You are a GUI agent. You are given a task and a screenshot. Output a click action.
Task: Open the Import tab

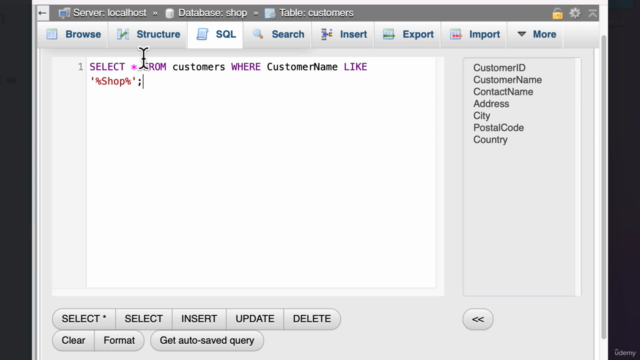(475, 34)
